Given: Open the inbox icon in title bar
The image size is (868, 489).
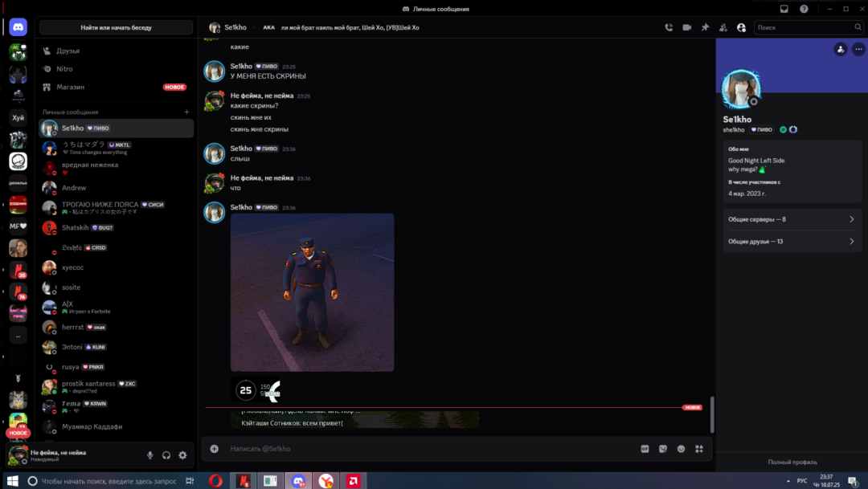Looking at the screenshot, I should pos(784,9).
